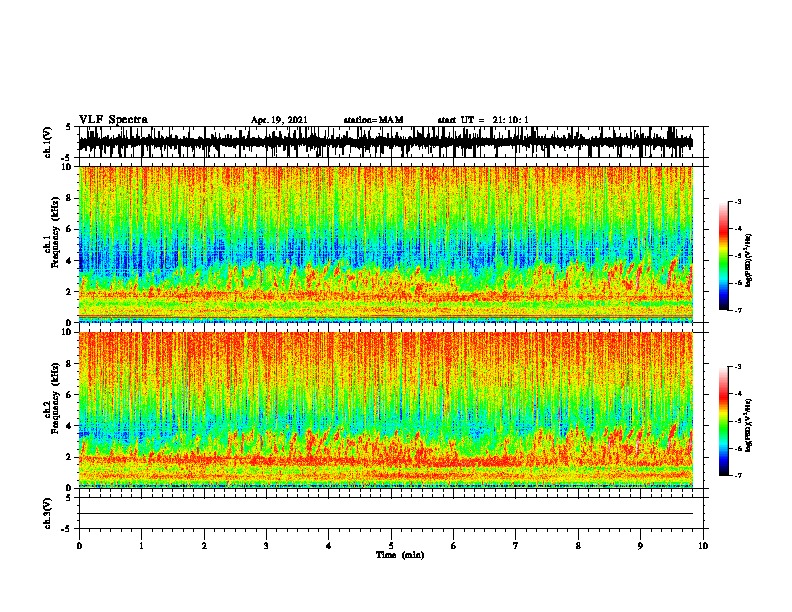Click the "ch.1(V)" waveform axis label
The height and width of the screenshot is (612, 792).
point(48,142)
